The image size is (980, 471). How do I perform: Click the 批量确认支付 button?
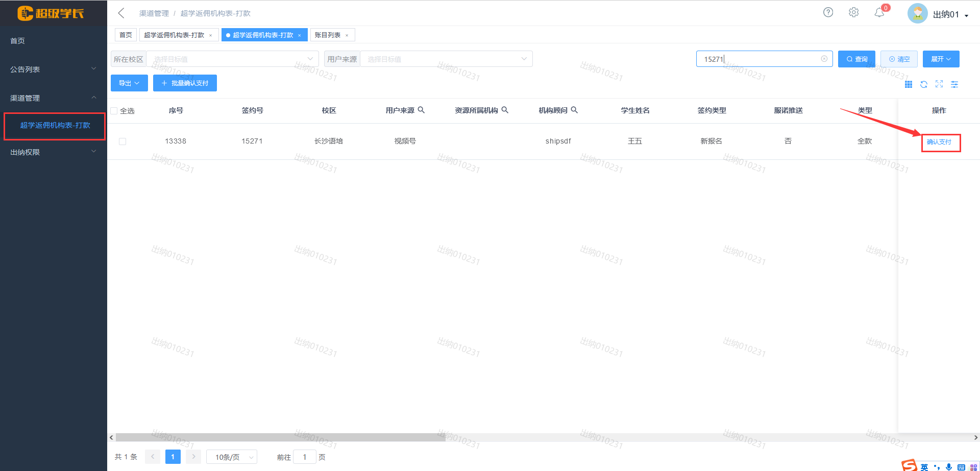185,83
